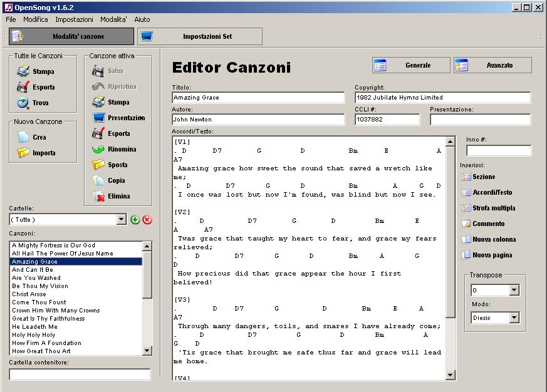Click the Presentazion screen icon
The image size is (547, 392).
tap(98, 118)
